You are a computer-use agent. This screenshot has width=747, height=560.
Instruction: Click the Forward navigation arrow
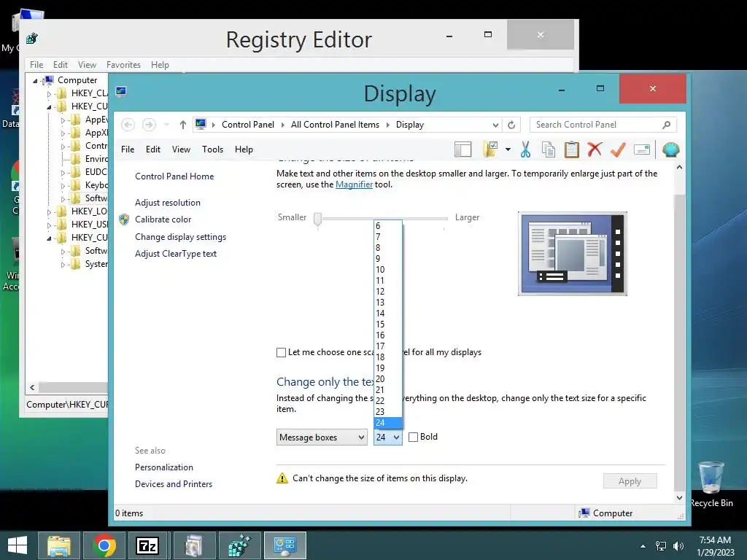tap(149, 125)
